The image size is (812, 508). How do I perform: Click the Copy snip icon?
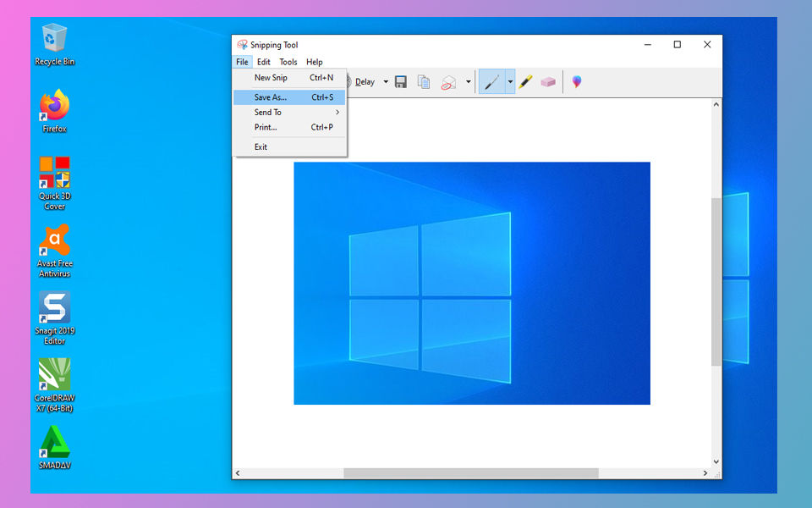(422, 81)
